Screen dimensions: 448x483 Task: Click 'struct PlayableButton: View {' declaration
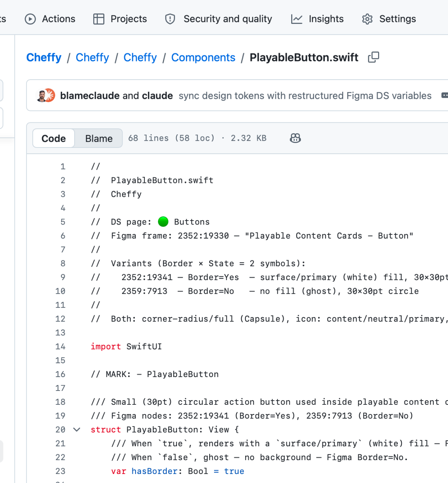[165, 430]
